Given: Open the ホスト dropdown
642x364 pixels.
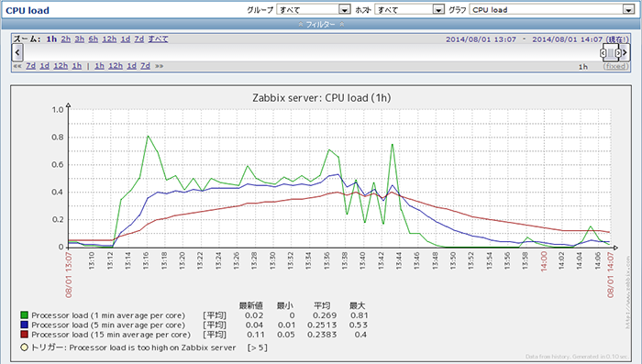Looking at the screenshot, I should [x=409, y=9].
